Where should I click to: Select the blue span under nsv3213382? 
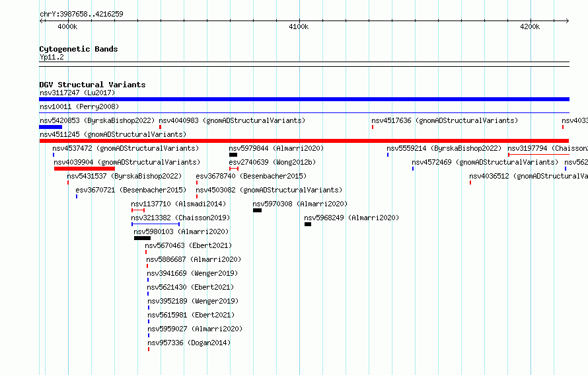(x=156, y=224)
